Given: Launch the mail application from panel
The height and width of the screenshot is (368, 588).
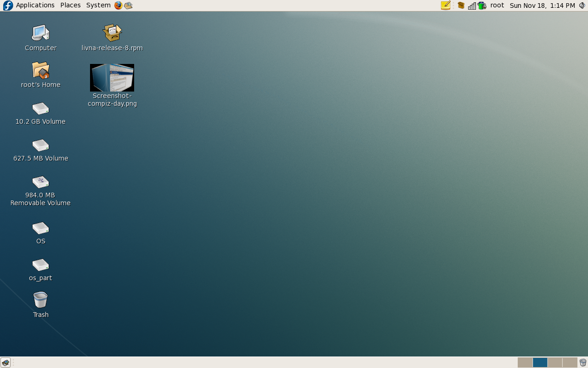Looking at the screenshot, I should point(129,6).
